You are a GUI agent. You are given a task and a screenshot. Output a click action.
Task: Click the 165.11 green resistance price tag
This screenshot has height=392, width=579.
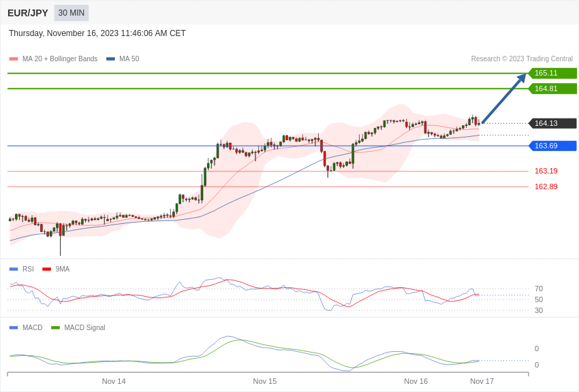(x=552, y=73)
